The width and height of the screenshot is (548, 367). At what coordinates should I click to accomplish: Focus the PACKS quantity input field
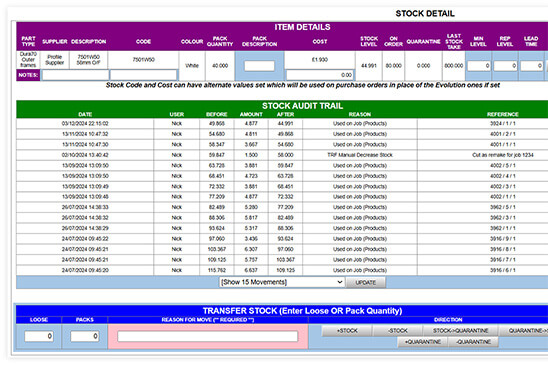coord(85,336)
